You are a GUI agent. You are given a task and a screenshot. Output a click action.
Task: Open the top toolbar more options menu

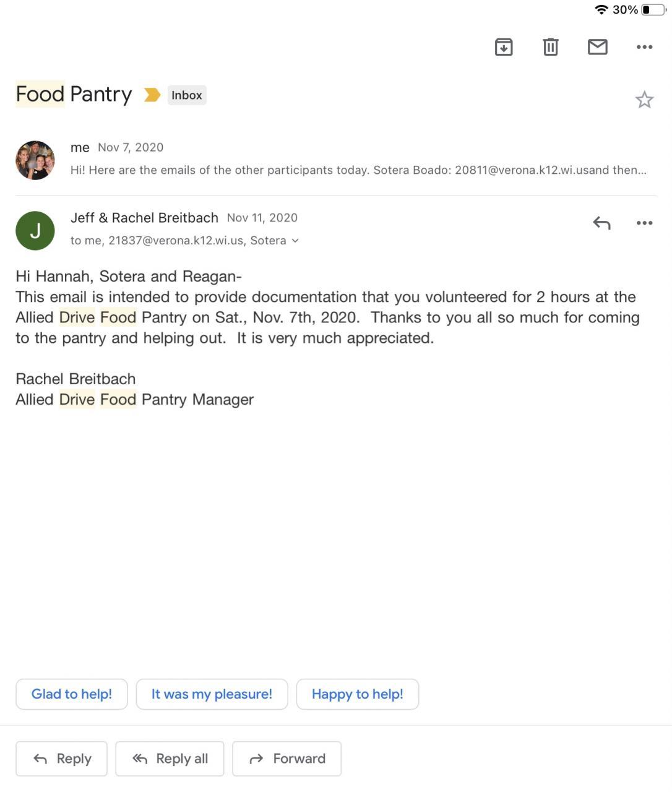click(x=644, y=47)
